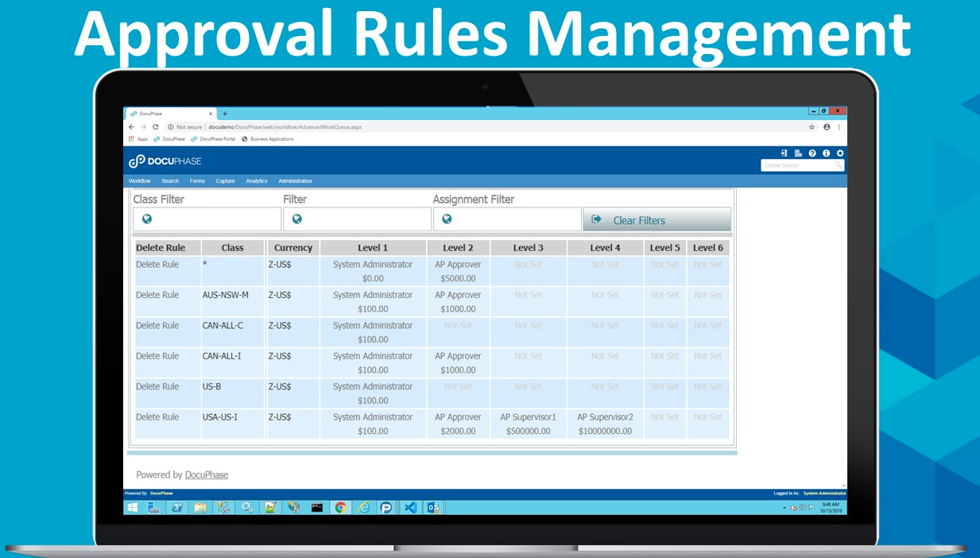Screen dimensions: 980x558
Task: Open the Forms menu
Action: [x=197, y=181]
